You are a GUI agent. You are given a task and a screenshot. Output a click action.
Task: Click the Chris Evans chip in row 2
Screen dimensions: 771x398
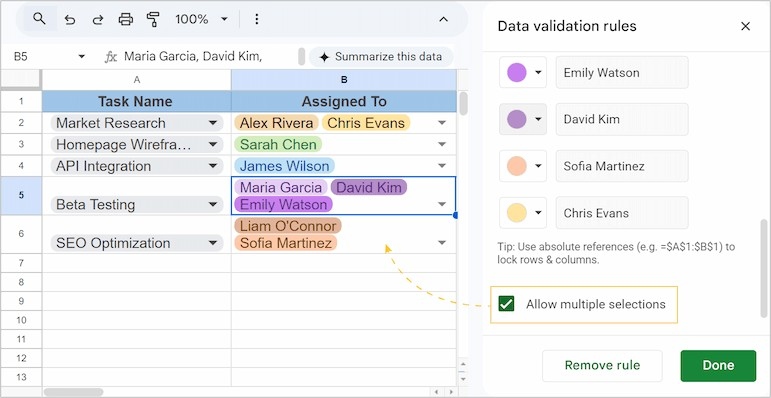pyautogui.click(x=366, y=123)
